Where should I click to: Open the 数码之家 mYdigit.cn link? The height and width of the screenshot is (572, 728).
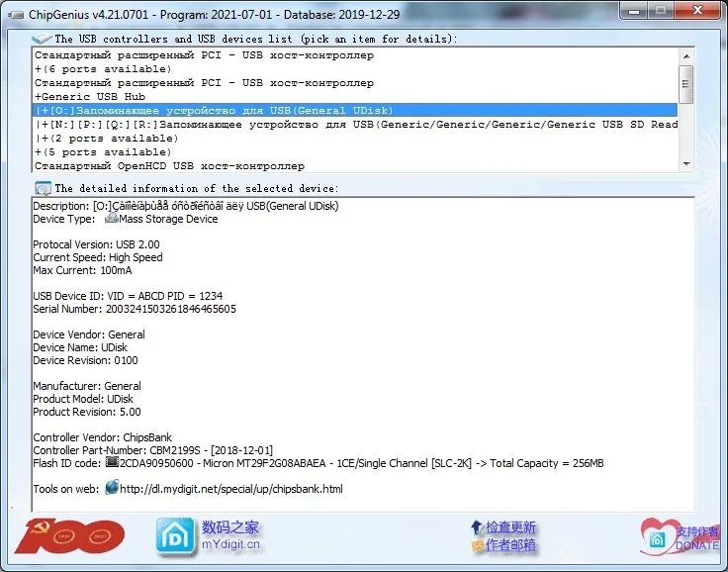230,535
